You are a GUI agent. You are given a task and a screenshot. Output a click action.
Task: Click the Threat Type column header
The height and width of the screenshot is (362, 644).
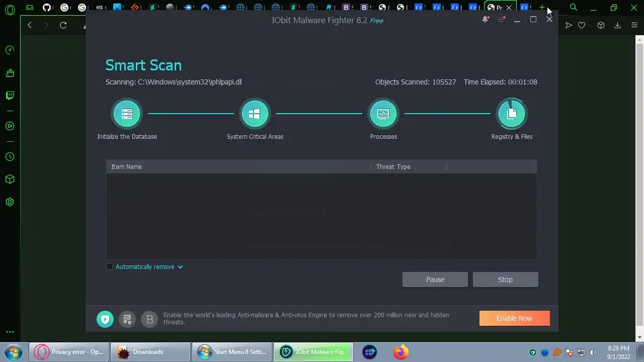[x=409, y=166]
